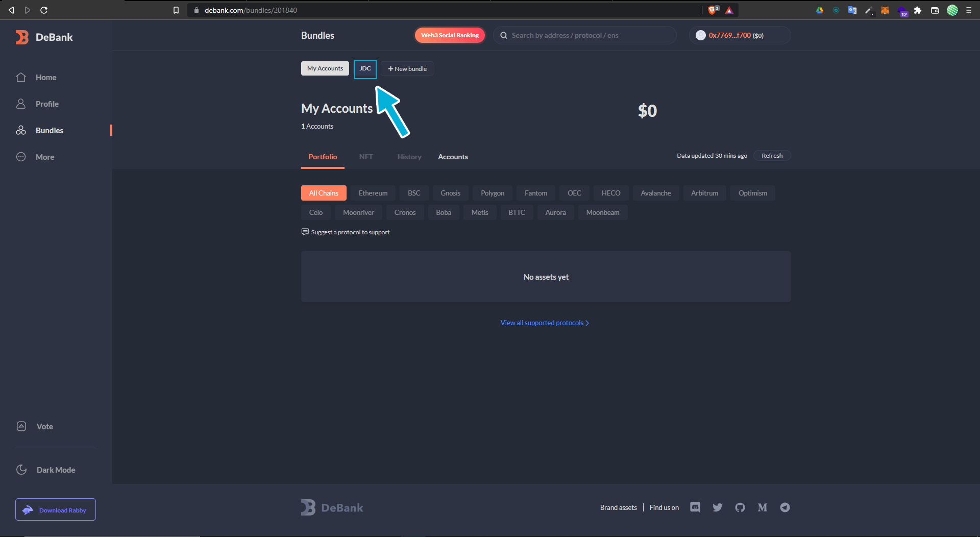Screen dimensions: 980x537
Task: Open DeBank Twitter from the footer icon
Action: pyautogui.click(x=717, y=507)
